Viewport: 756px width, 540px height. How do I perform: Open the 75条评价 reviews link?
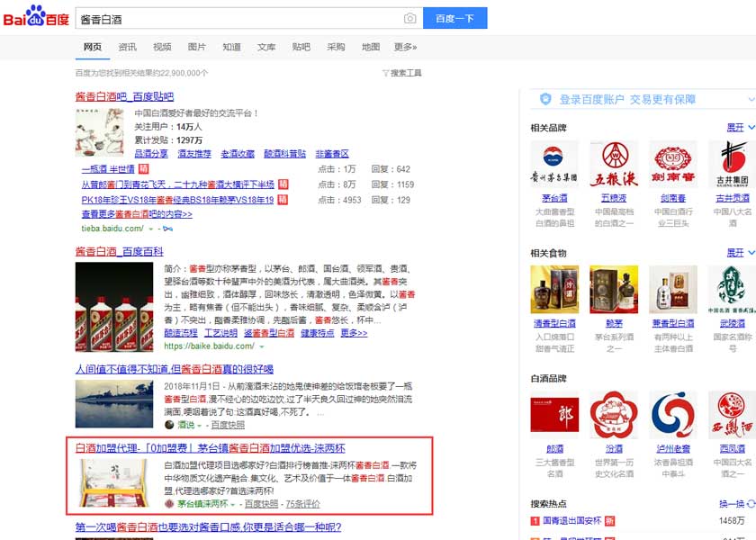tap(302, 504)
